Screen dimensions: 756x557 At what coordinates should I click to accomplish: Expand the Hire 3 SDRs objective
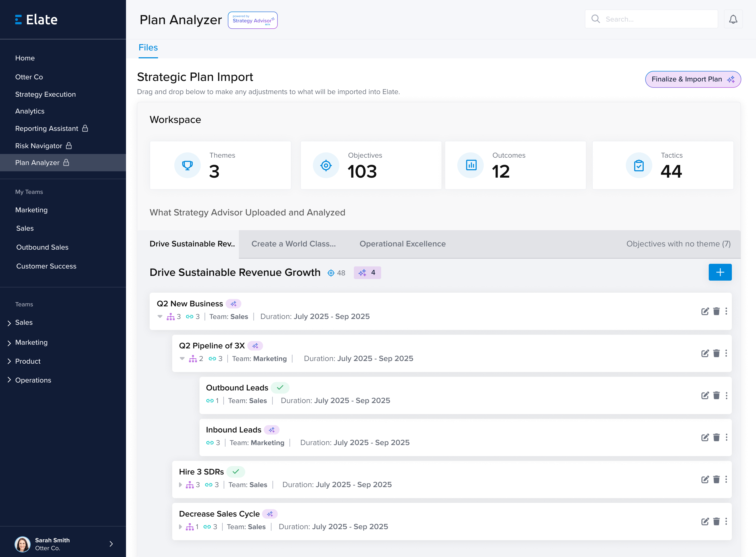coord(181,485)
